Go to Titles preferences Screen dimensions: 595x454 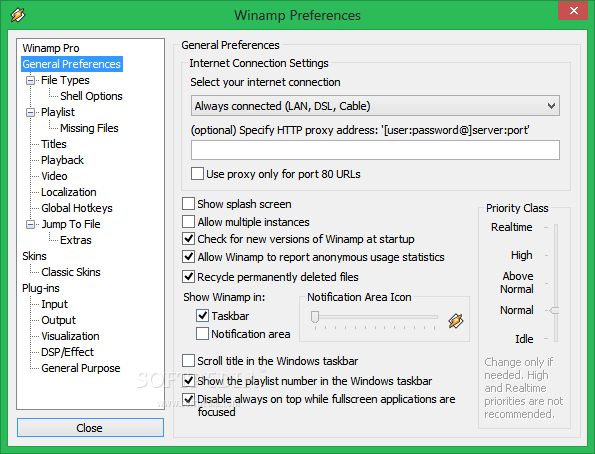click(x=54, y=144)
